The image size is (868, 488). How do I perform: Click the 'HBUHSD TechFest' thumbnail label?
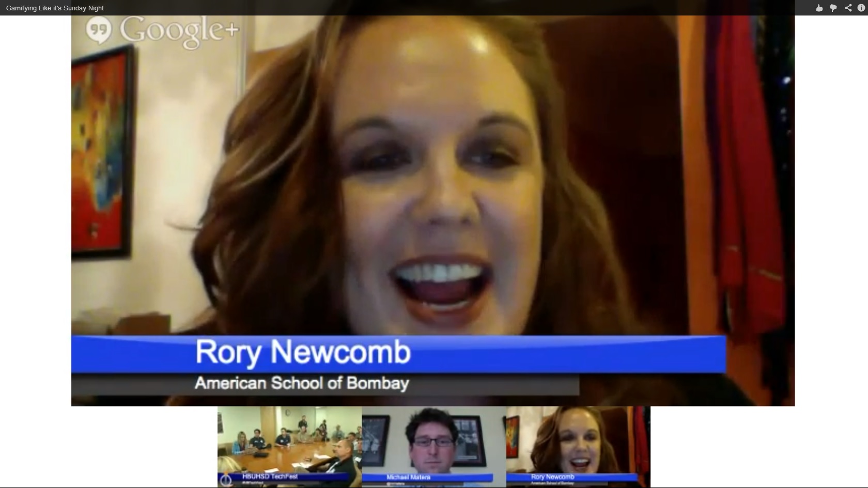click(x=270, y=477)
